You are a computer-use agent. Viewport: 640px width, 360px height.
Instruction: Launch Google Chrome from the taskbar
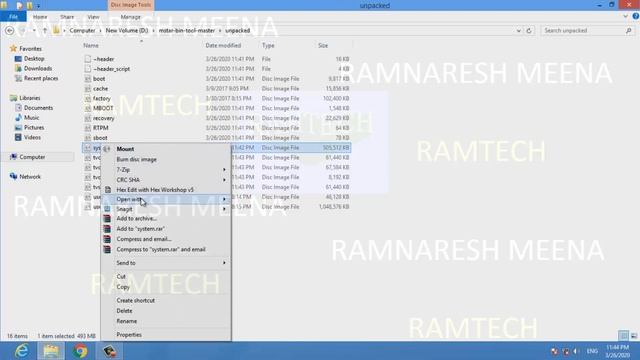click(80, 351)
